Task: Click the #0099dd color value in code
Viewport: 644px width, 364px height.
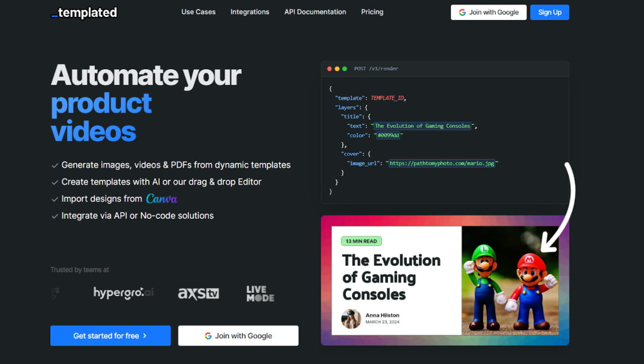Action: 389,135
